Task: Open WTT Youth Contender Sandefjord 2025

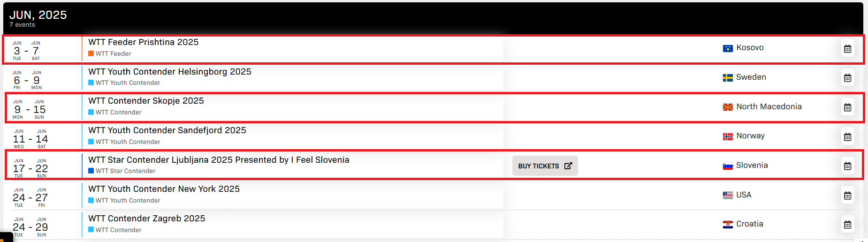Action: 167,130
